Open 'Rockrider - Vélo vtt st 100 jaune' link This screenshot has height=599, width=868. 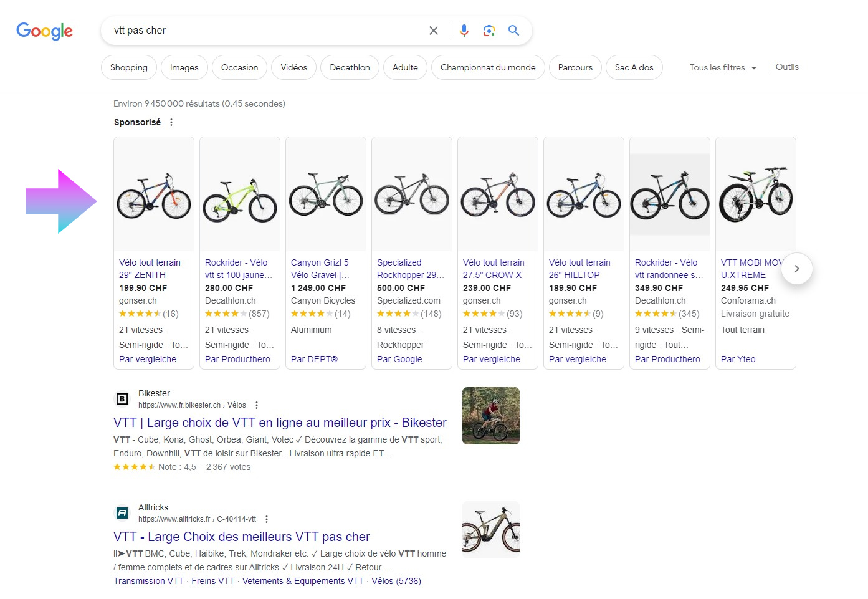pyautogui.click(x=239, y=269)
